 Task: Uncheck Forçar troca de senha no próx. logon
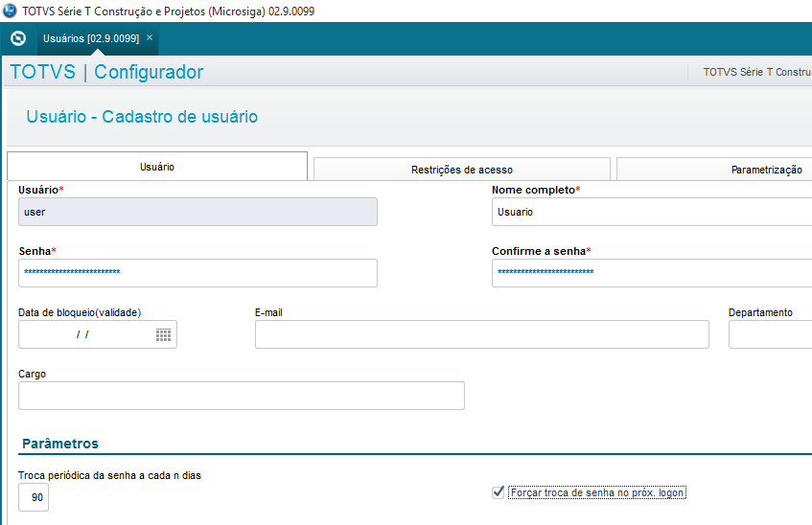tap(499, 492)
